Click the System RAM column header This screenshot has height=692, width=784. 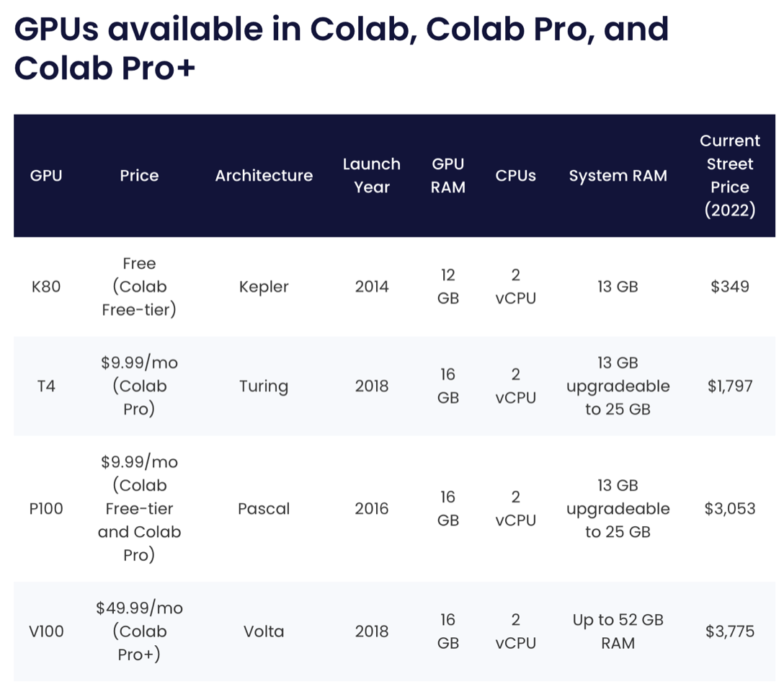(x=618, y=176)
